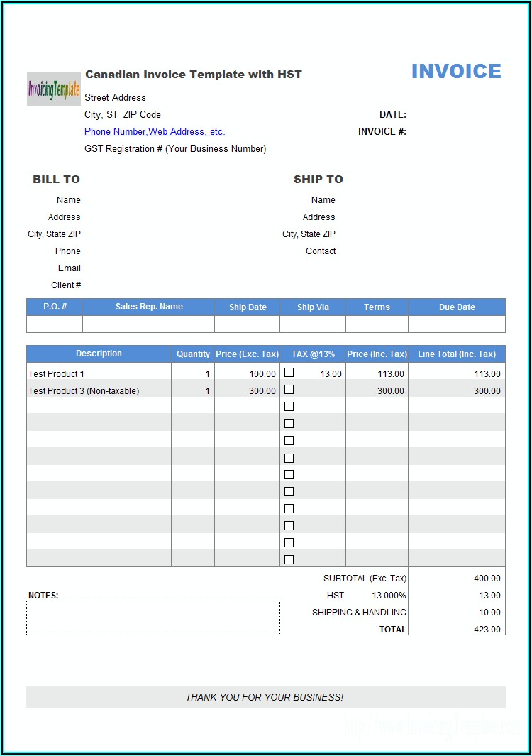Screen dimensions: 532x756
Task: Click the empty cell under Terms
Action: 377,324
